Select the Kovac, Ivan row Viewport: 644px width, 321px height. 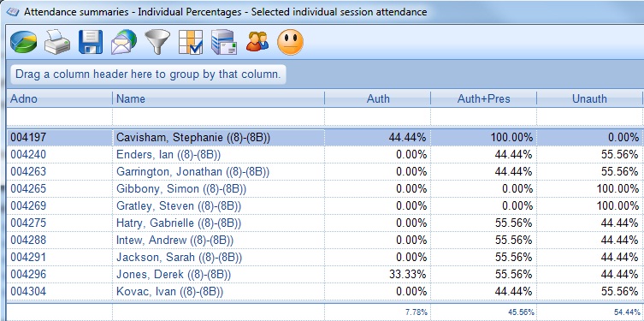[325, 291]
